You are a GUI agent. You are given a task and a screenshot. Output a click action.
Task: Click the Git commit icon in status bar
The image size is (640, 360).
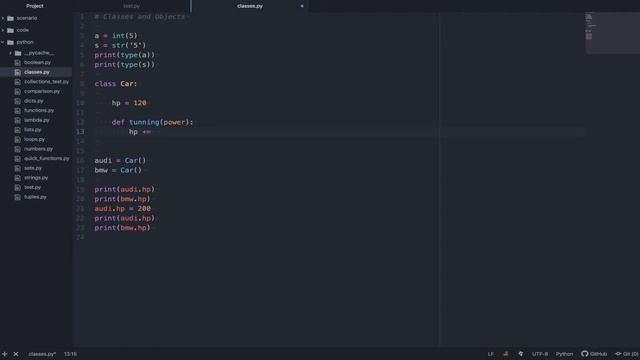point(618,354)
